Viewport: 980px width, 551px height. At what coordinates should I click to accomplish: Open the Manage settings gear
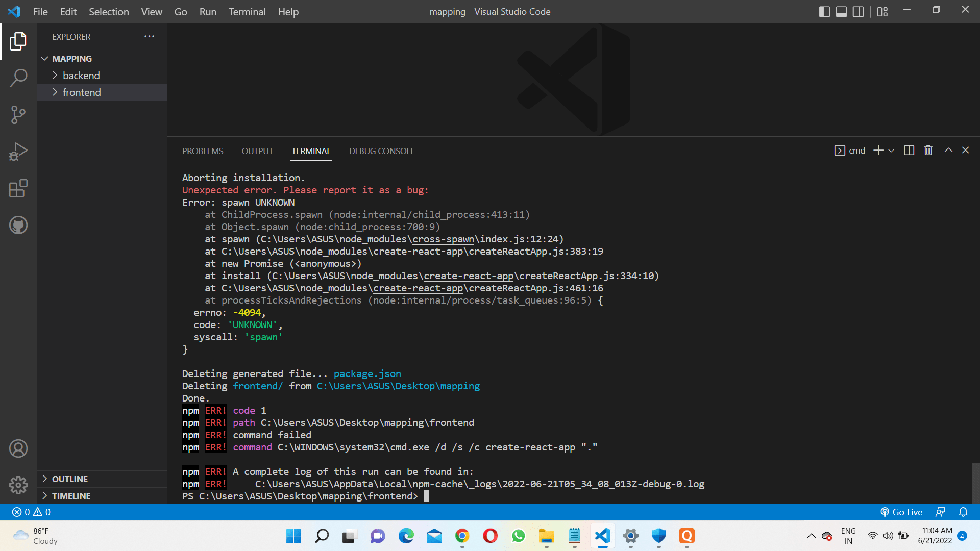pos(18,485)
